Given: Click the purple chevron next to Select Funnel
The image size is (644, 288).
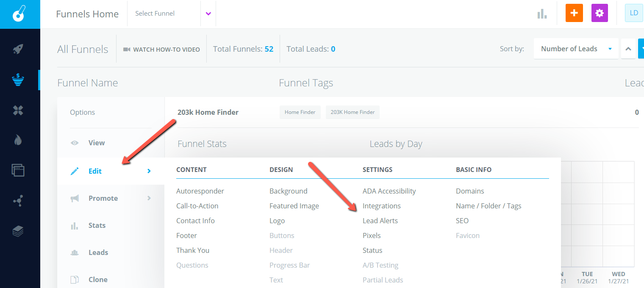Looking at the screenshot, I should (x=208, y=14).
